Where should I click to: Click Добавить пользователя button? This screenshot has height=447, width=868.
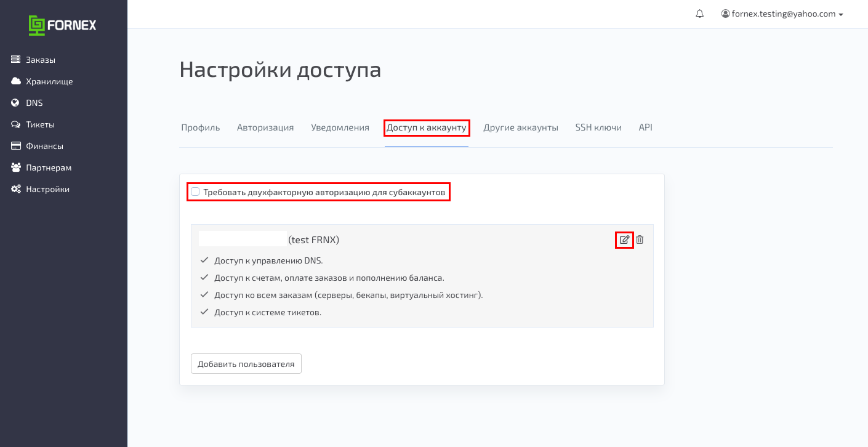tap(246, 364)
